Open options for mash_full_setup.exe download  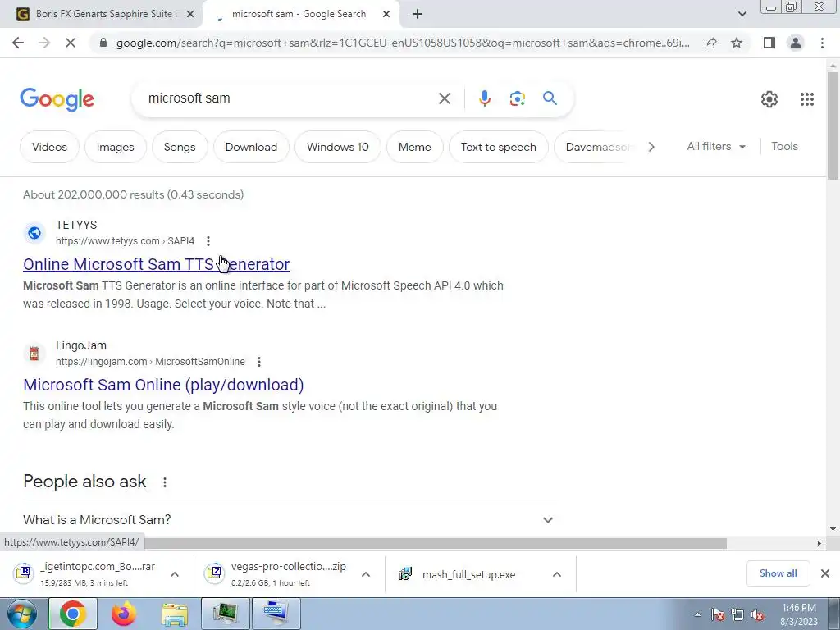(557, 574)
